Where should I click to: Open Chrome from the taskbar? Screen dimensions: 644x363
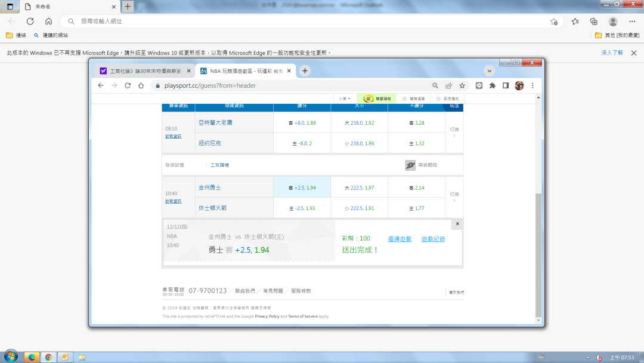pyautogui.click(x=48, y=357)
